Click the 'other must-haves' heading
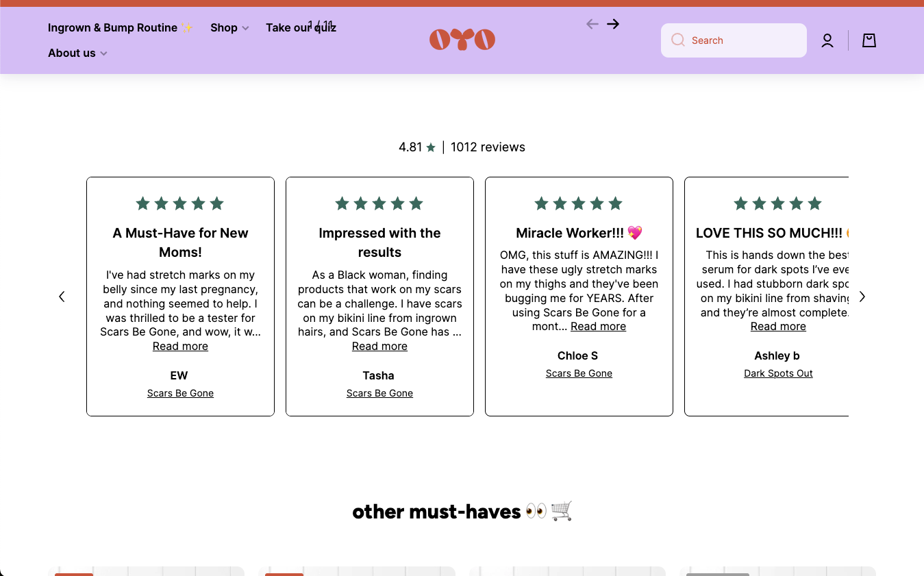The image size is (924, 576). click(462, 512)
